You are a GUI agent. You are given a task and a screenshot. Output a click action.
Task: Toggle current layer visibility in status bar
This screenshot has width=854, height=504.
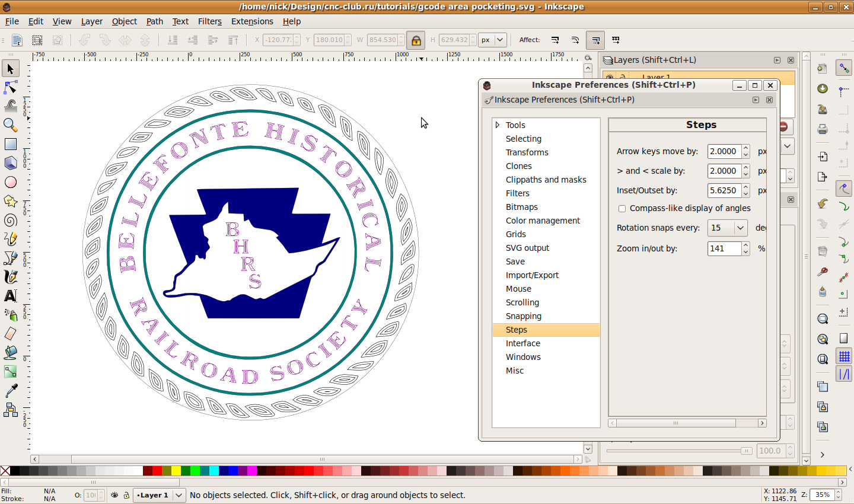click(x=114, y=495)
